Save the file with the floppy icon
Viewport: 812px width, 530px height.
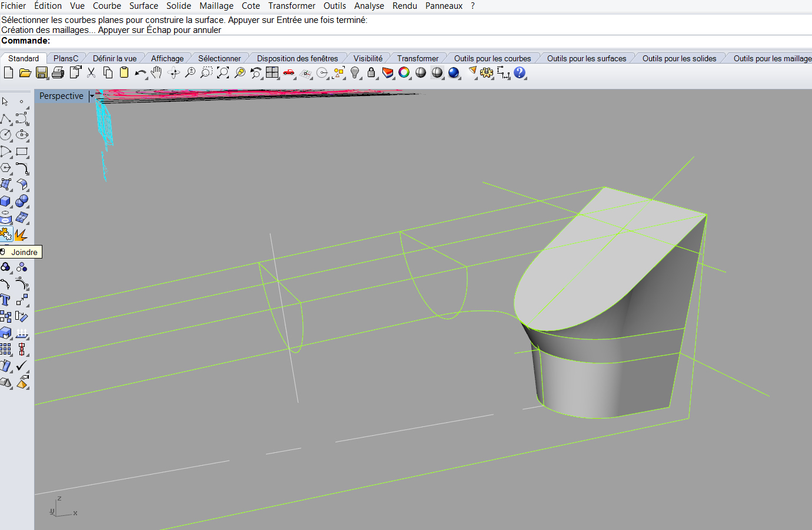41,72
